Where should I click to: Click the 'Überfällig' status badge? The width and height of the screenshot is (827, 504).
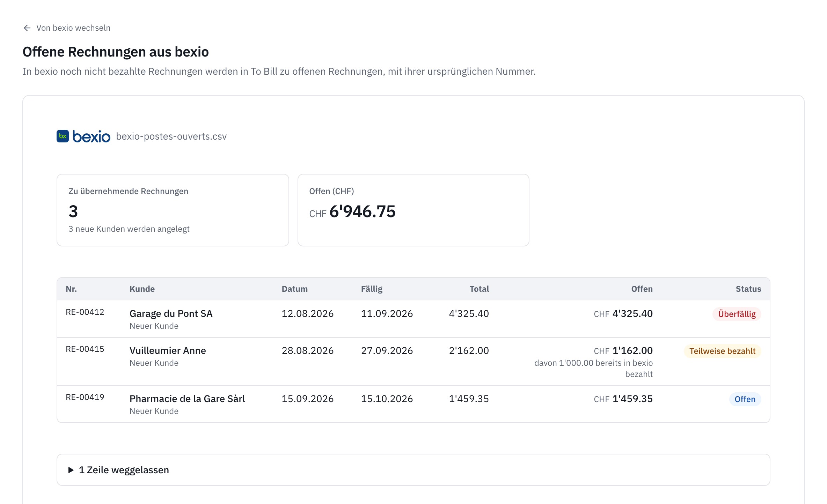[x=737, y=314]
